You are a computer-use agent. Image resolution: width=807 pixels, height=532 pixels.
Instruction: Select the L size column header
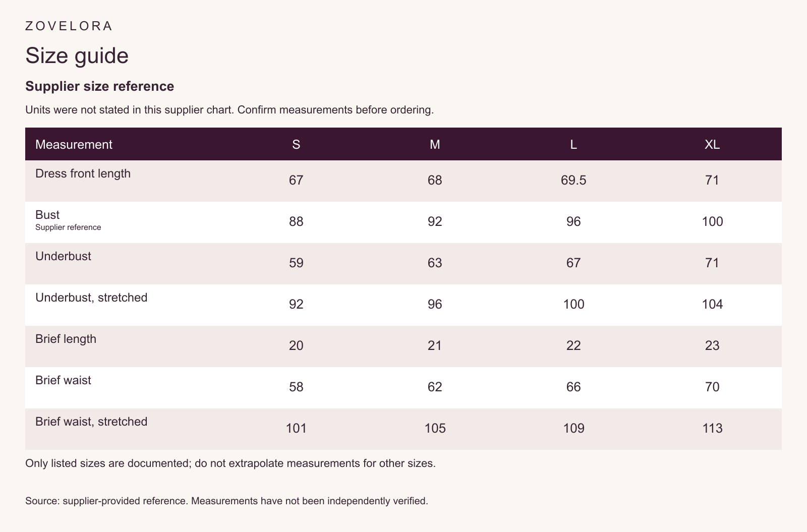573,144
